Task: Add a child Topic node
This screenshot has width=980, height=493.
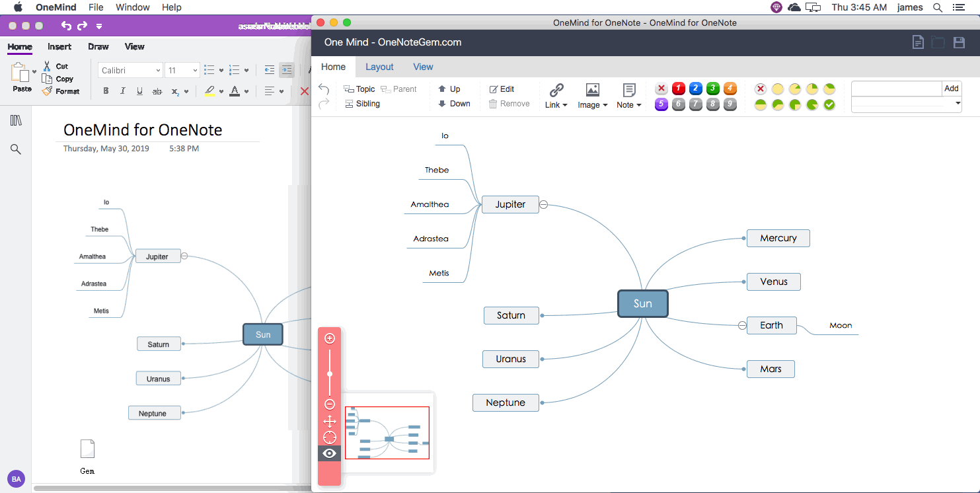Action: [x=359, y=89]
